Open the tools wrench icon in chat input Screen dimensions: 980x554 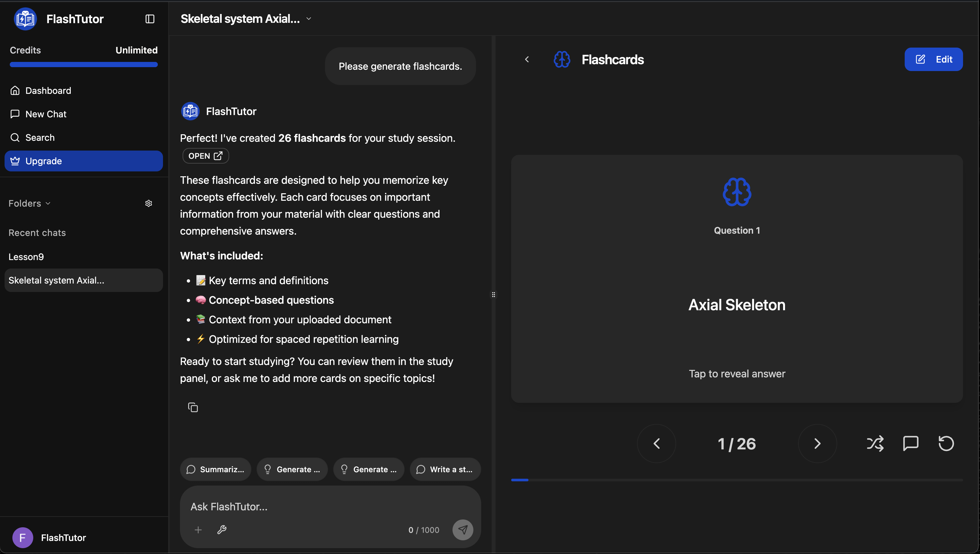pos(221,530)
